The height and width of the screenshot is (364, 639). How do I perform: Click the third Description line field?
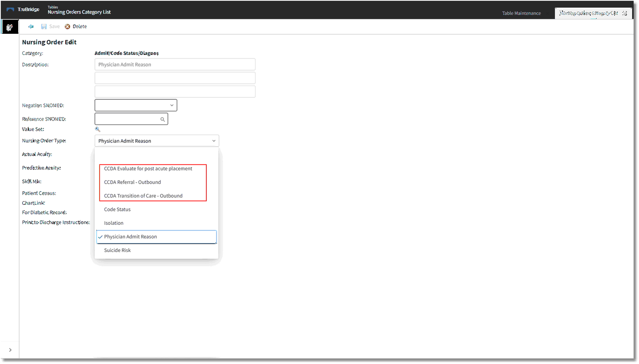(x=175, y=92)
